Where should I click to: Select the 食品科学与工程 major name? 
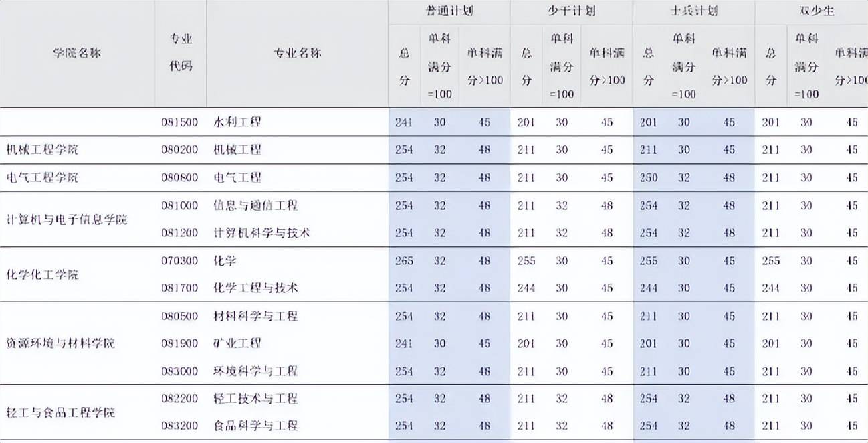point(255,426)
